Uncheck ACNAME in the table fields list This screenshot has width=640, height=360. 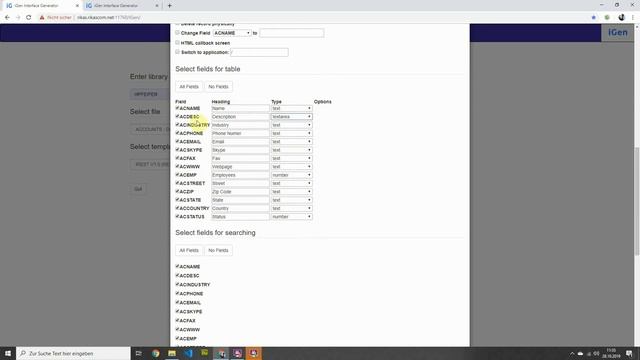click(177, 108)
